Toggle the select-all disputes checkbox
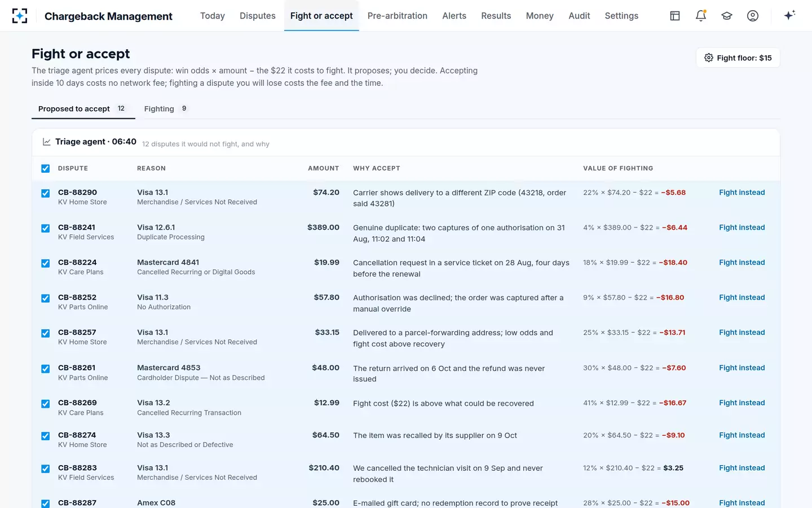 [46, 168]
